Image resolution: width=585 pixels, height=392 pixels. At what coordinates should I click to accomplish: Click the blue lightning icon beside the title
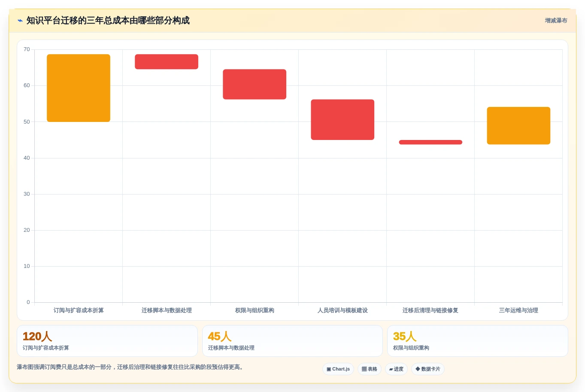pos(20,21)
